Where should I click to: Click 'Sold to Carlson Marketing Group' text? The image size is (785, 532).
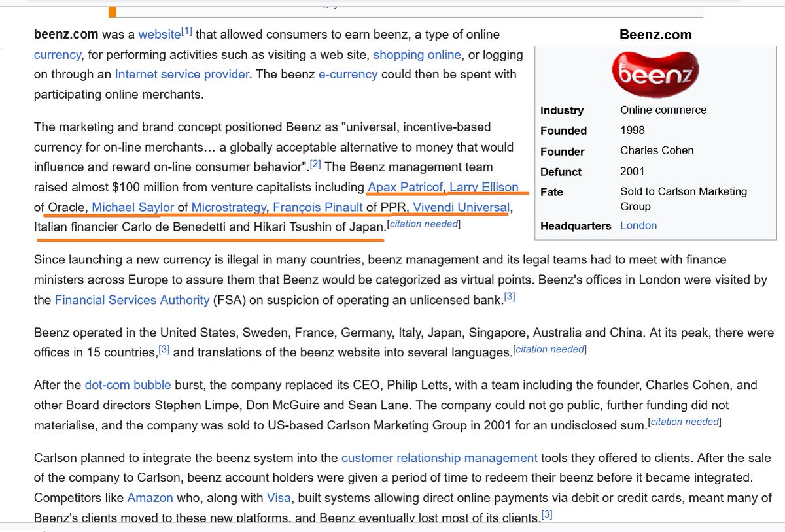pyautogui.click(x=684, y=199)
